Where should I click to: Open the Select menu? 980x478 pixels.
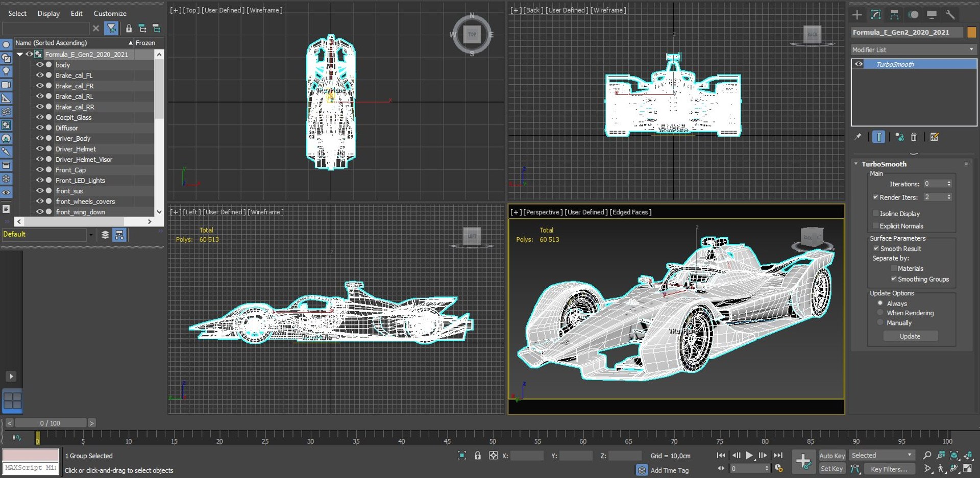(x=17, y=13)
